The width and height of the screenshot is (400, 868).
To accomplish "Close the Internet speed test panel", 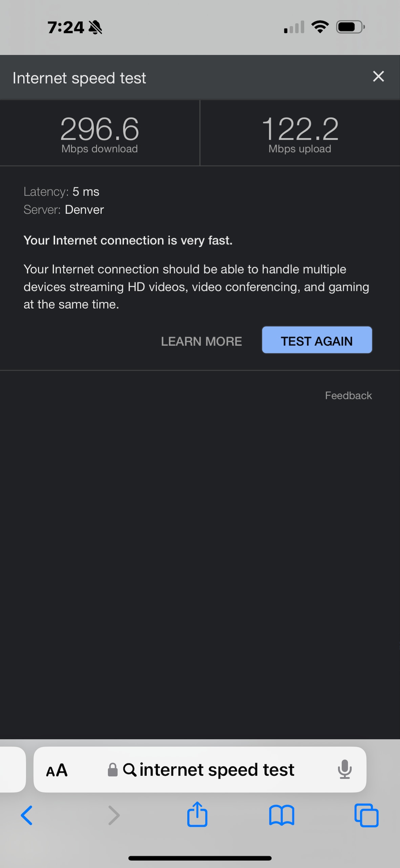I will (x=378, y=77).
